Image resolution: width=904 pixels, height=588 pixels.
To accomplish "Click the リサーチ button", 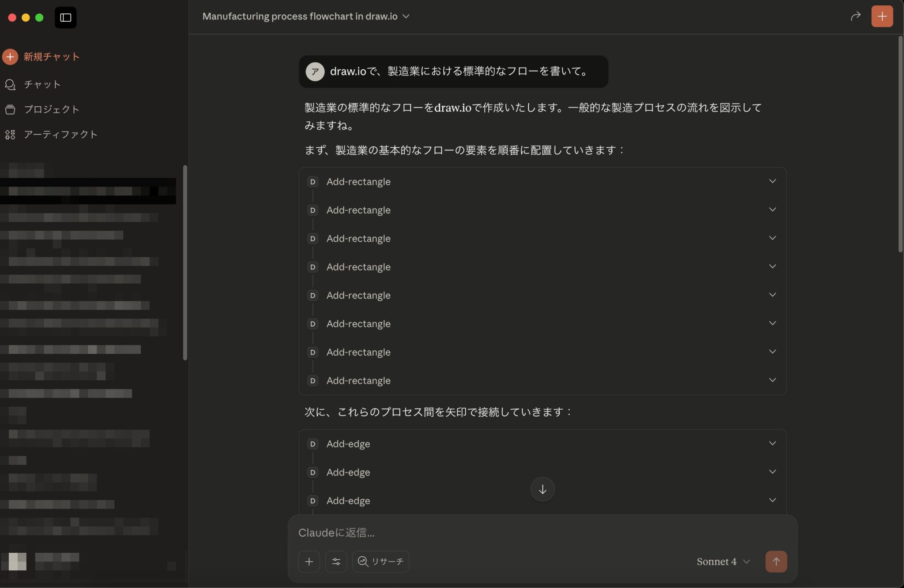I will coord(380,562).
